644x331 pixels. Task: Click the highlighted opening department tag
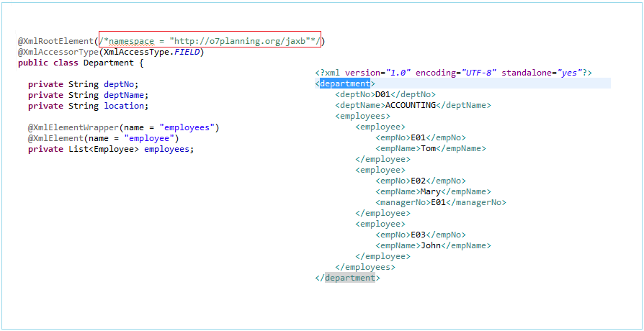click(x=345, y=83)
